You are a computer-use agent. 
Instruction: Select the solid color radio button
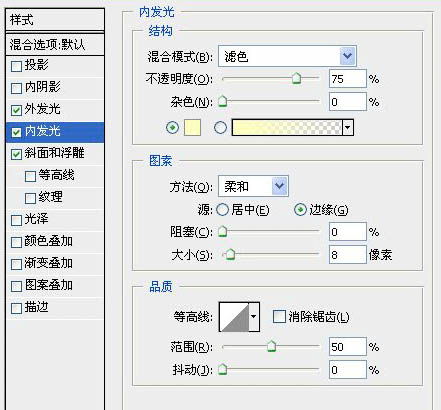click(172, 127)
